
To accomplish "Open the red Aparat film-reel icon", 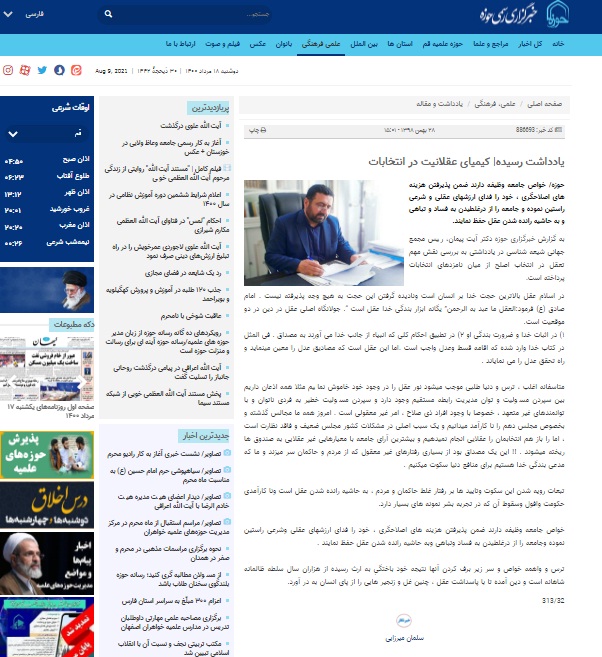I will coord(25,70).
